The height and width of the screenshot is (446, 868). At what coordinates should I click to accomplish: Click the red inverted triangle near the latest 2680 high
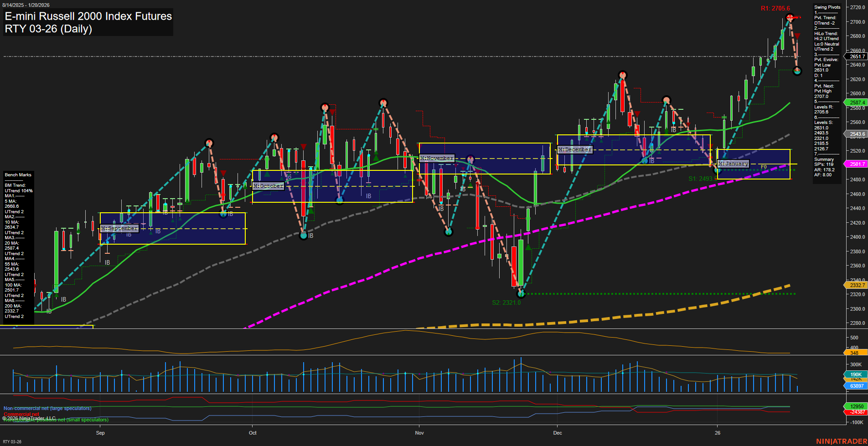(x=798, y=36)
